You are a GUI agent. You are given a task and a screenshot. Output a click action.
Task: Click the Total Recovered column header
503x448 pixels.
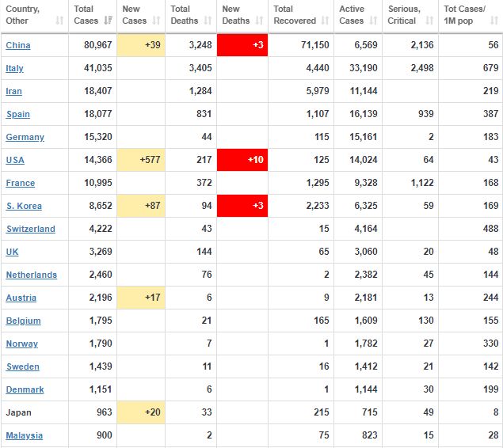click(301, 15)
